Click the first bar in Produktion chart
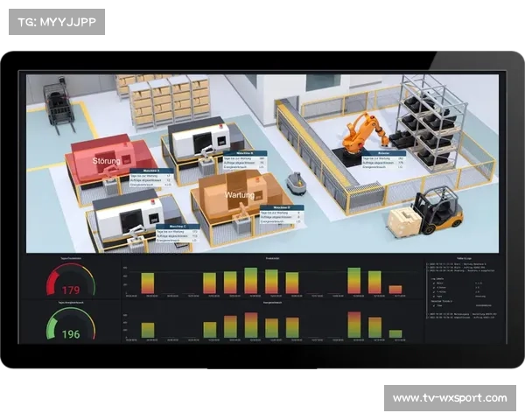 [x=148, y=283]
